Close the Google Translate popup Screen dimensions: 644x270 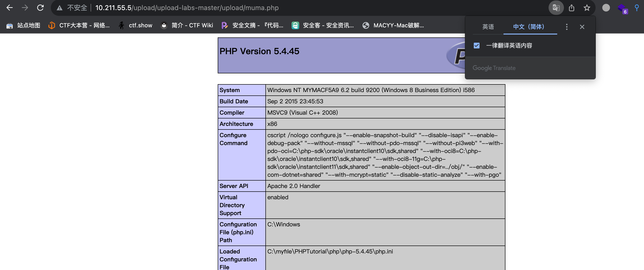(582, 27)
